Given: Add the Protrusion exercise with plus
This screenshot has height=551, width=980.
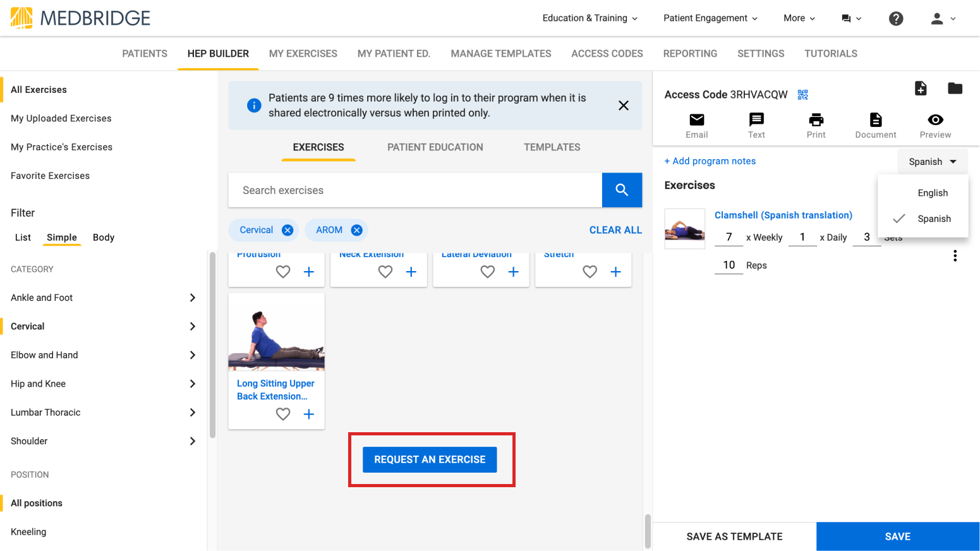Looking at the screenshot, I should pos(309,272).
